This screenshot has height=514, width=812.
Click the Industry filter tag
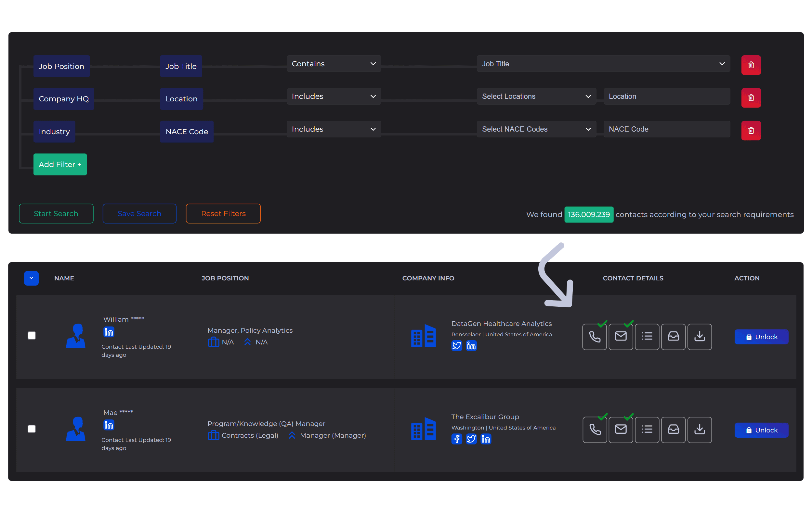pos(54,132)
